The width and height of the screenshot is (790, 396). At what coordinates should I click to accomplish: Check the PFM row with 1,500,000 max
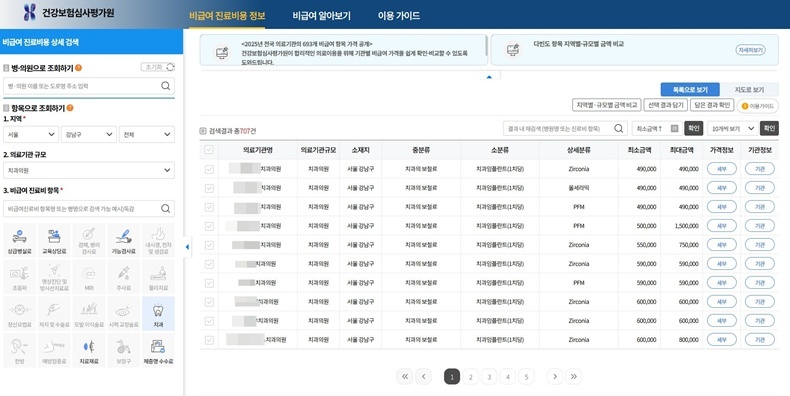[209, 226]
